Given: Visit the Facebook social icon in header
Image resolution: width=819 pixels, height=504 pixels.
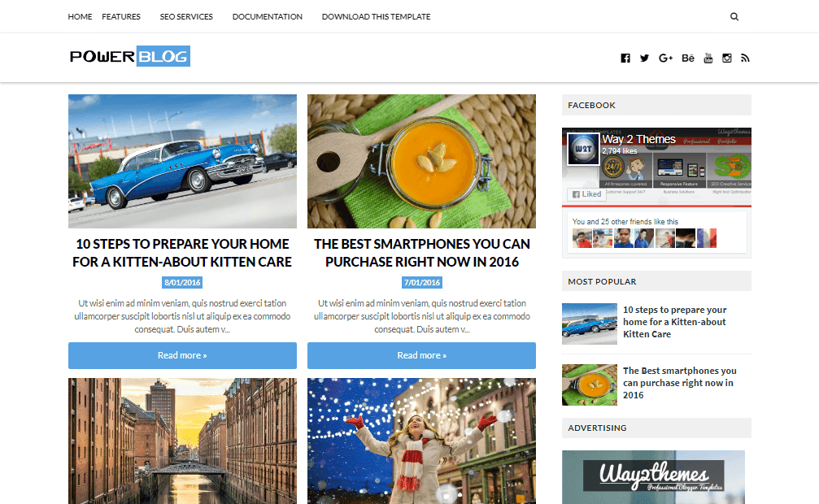Looking at the screenshot, I should click(625, 58).
